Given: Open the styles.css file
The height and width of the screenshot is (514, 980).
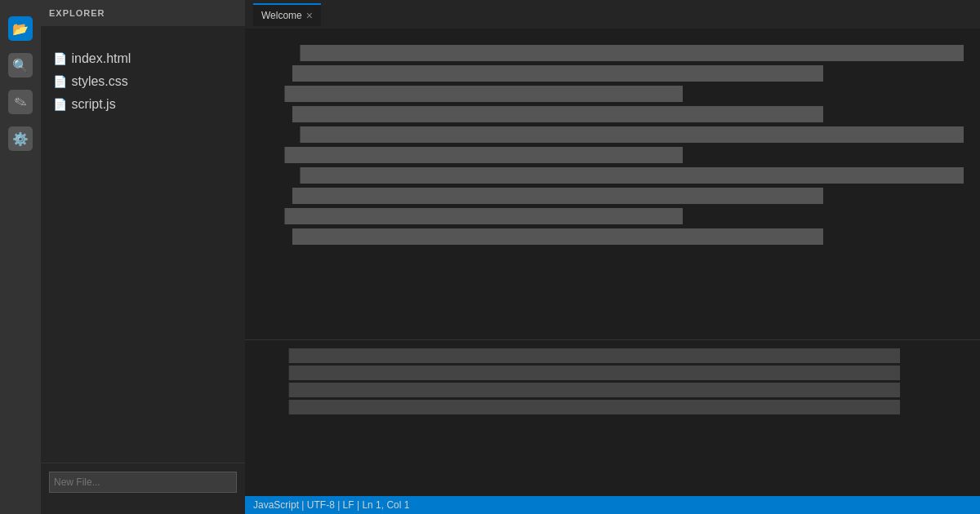Looking at the screenshot, I should coord(100,82).
